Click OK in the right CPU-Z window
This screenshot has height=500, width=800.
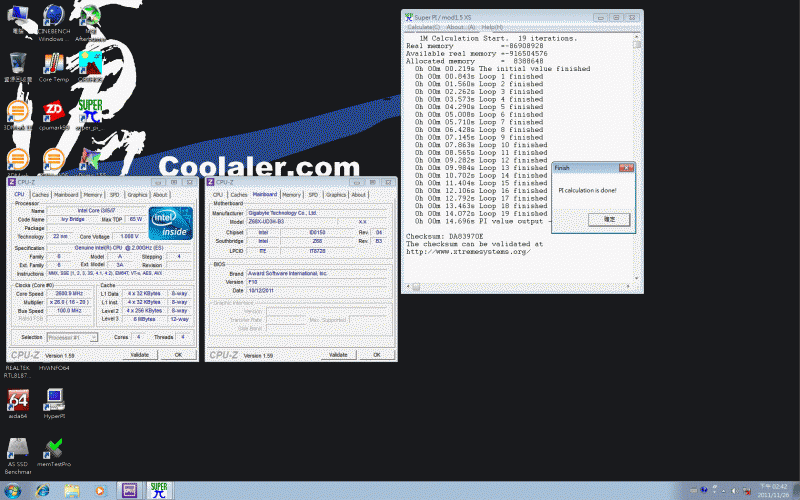pos(377,355)
